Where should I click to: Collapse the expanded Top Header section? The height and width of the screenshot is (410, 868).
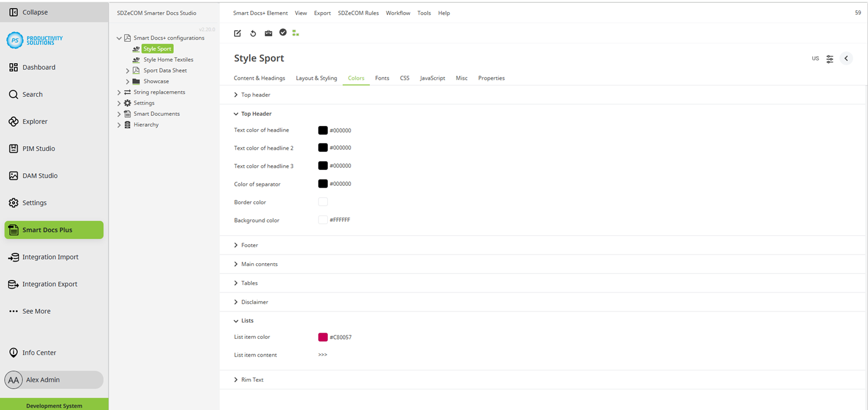click(x=236, y=114)
